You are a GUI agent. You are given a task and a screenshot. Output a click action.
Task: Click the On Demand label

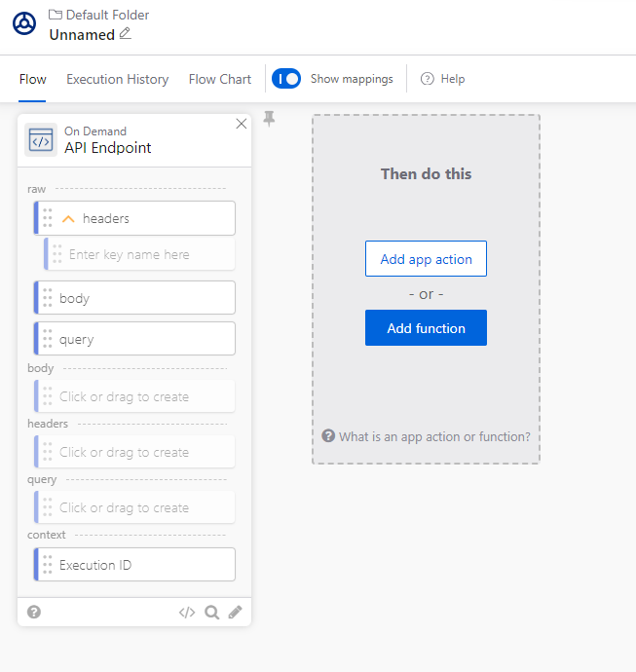click(x=95, y=131)
